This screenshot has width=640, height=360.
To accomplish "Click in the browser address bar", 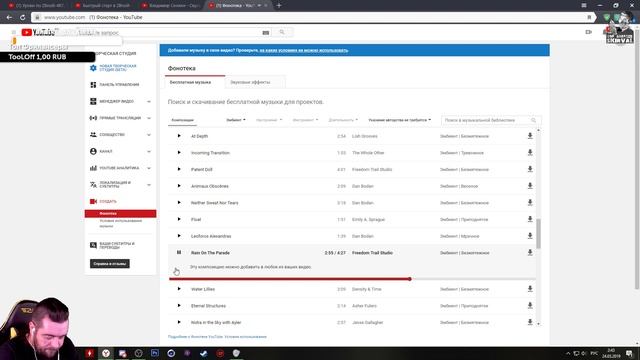I will pyautogui.click(x=310, y=17).
